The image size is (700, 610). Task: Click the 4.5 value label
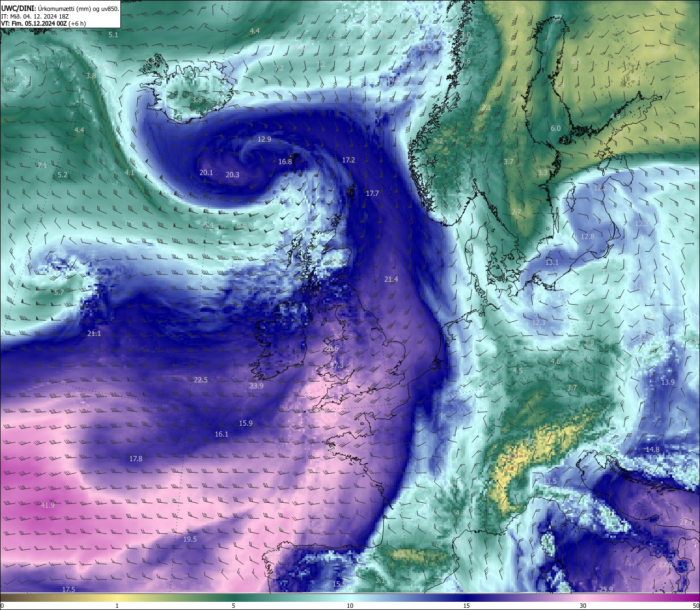(x=517, y=371)
